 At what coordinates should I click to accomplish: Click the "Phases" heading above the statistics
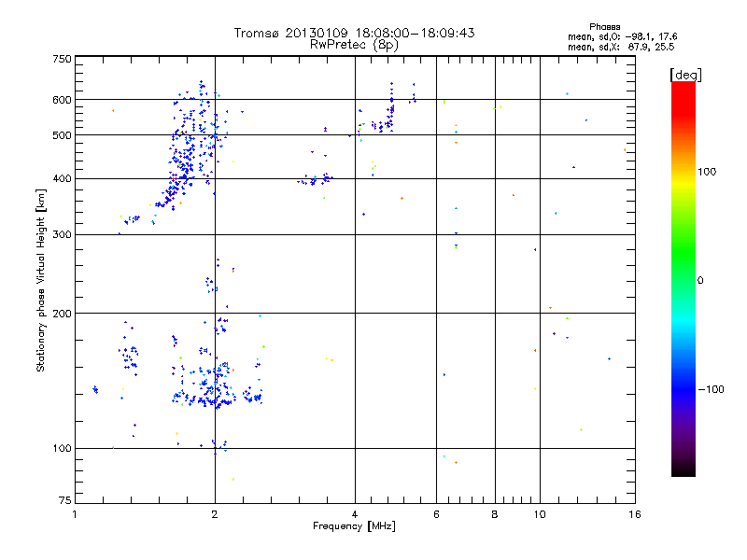point(604,27)
